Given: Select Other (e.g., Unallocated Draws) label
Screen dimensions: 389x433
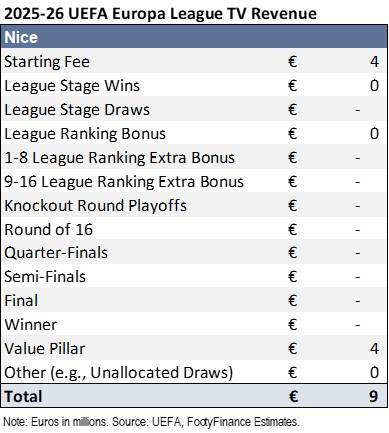Looking at the screenshot, I should point(119,373).
